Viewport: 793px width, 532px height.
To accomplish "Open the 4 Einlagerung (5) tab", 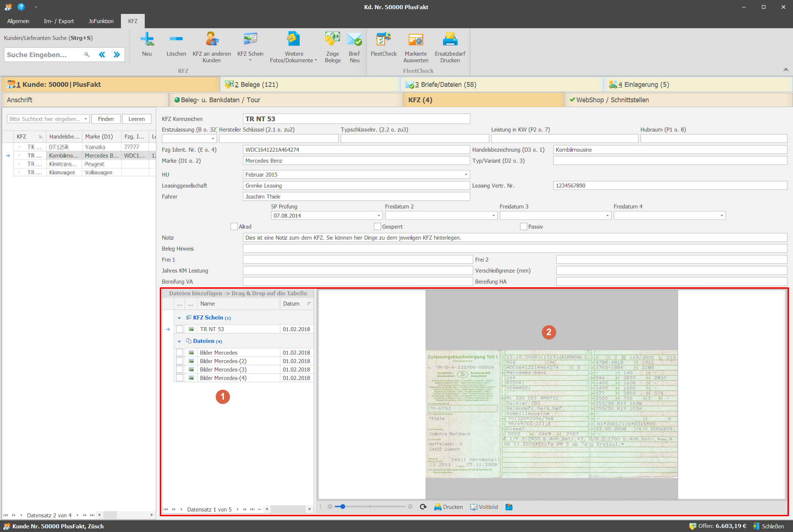I will point(698,84).
